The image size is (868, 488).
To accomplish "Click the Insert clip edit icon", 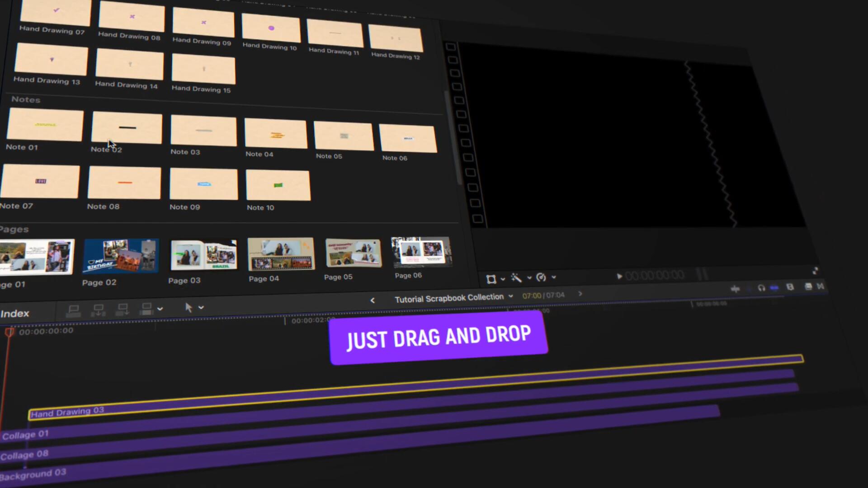I will click(98, 310).
